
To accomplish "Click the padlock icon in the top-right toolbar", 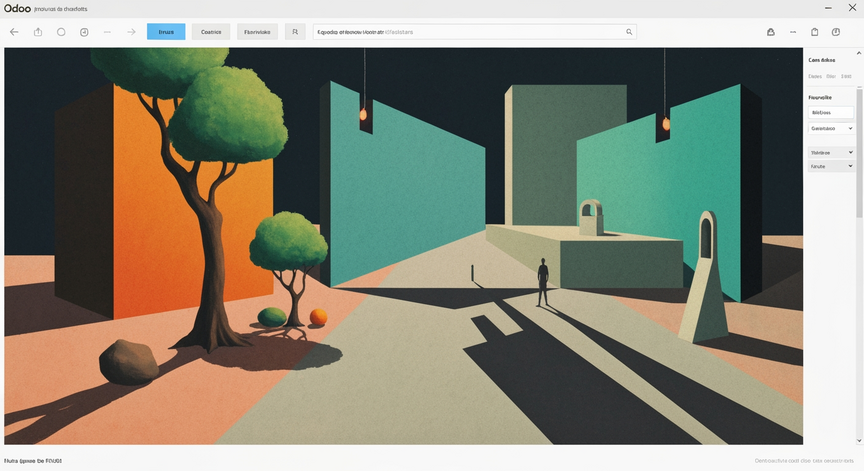I will tap(771, 32).
